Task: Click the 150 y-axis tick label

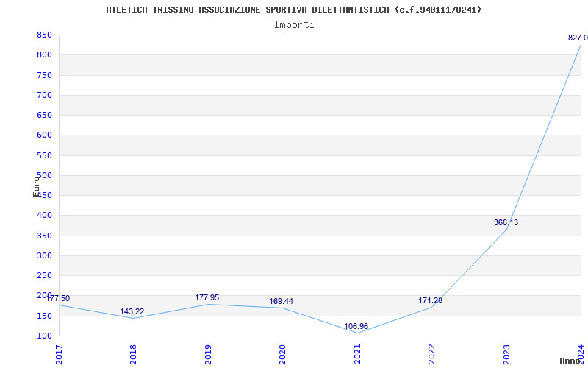Action: click(x=44, y=316)
